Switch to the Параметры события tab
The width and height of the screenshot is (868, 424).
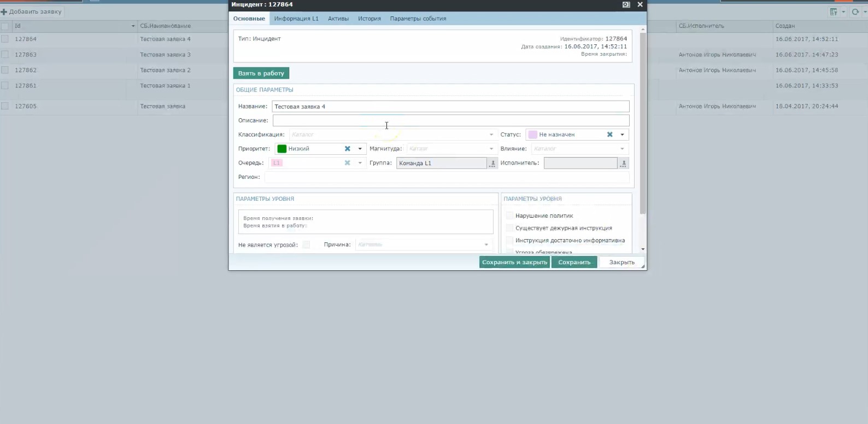418,19
